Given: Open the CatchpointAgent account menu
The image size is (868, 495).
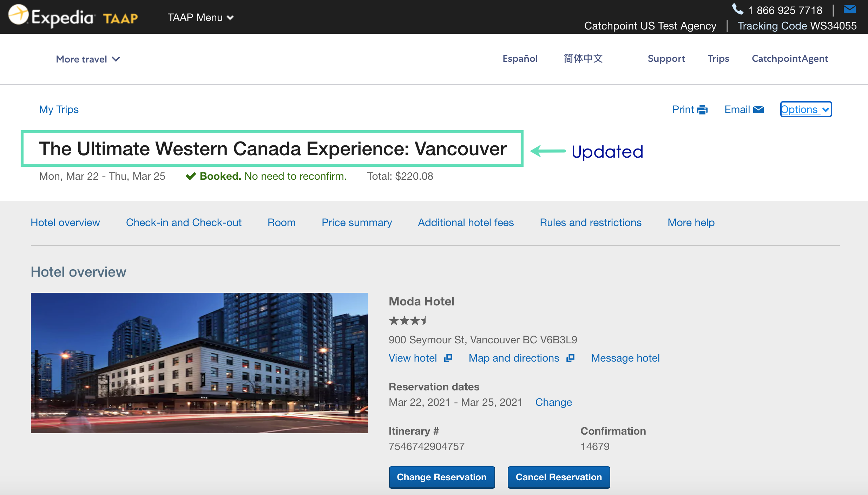Looking at the screenshot, I should 790,59.
